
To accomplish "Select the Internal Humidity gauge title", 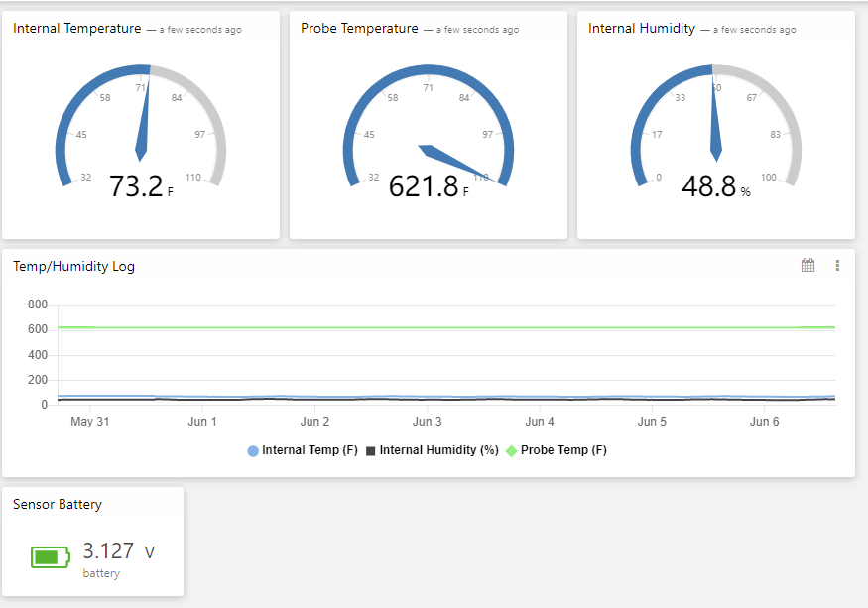I will pyautogui.click(x=642, y=28).
